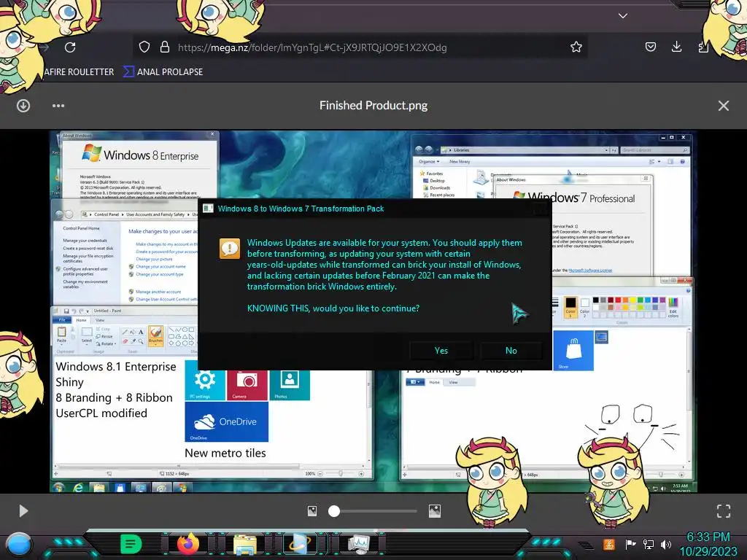Show hidden tray icons
Screen dimensions: 747x560
click(586, 544)
